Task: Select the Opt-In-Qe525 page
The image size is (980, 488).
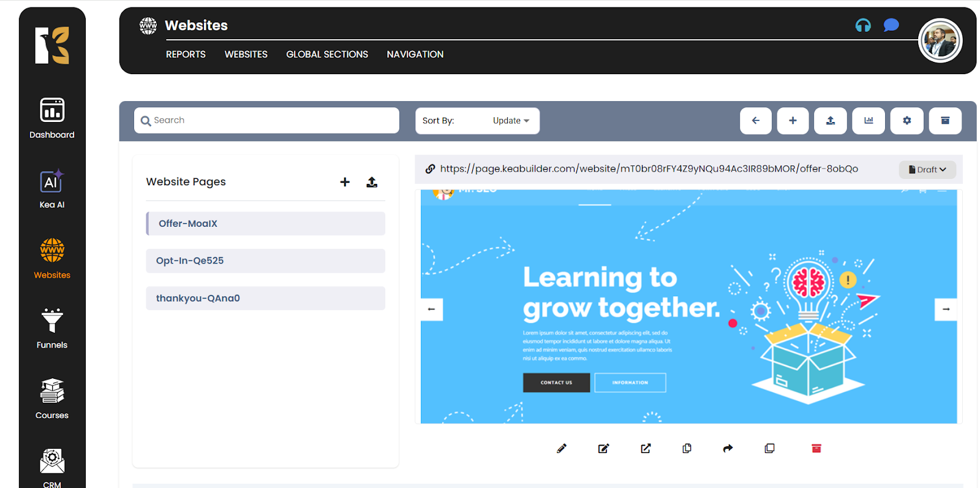Action: (265, 261)
